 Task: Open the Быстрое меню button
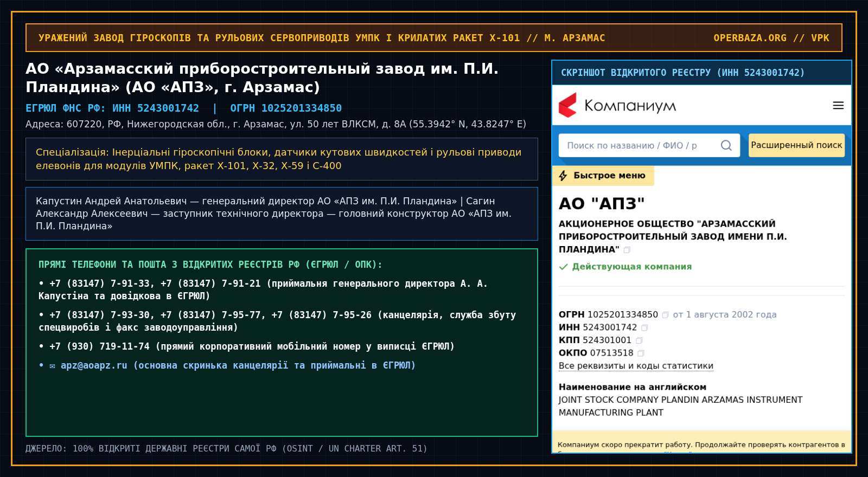click(x=603, y=176)
